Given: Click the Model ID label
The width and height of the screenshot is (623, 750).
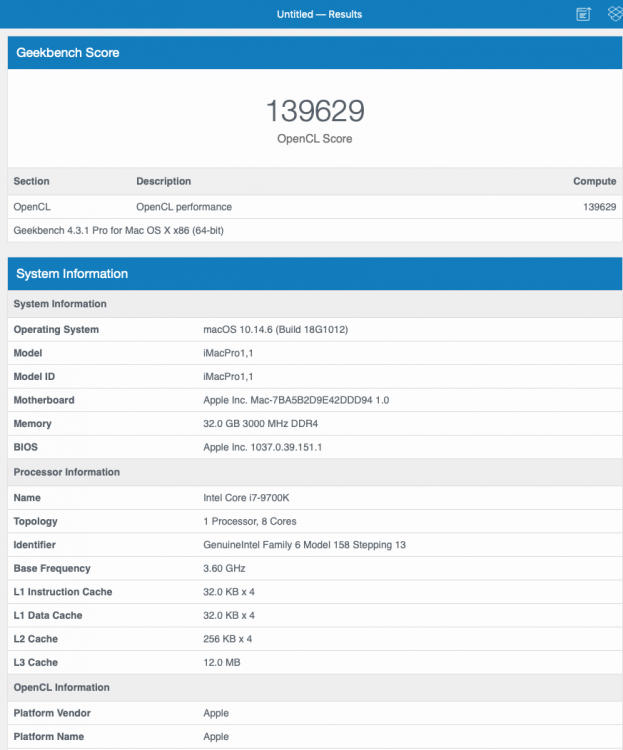Looking at the screenshot, I should [34, 376].
